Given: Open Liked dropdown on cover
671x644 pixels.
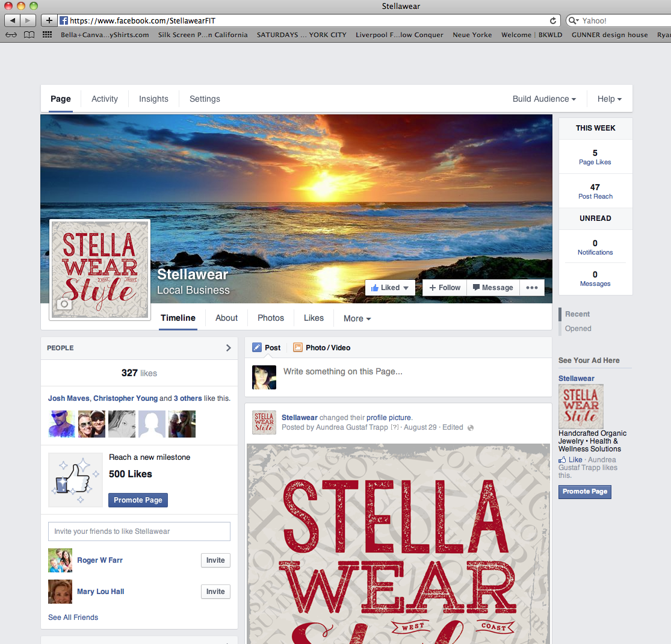Looking at the screenshot, I should point(390,288).
